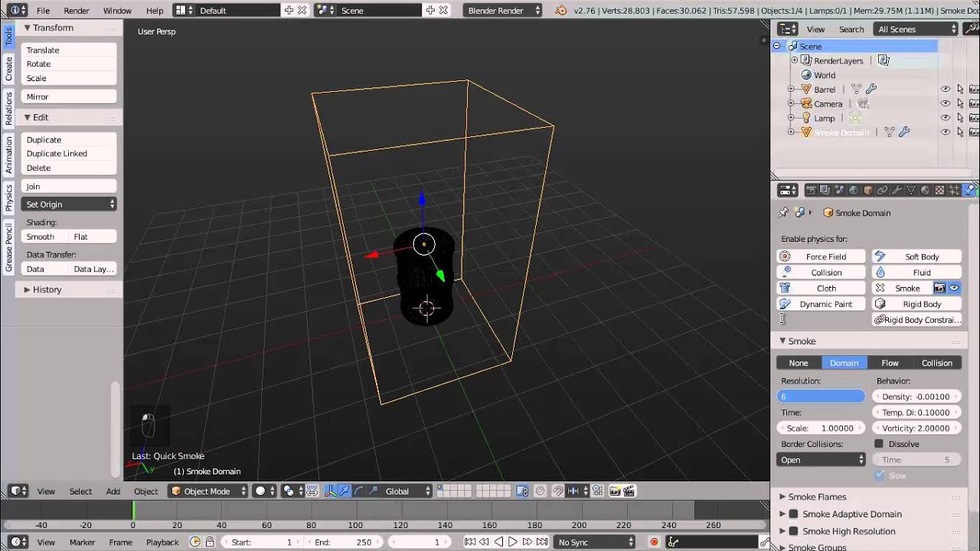Open the Set Origin dropdown
The width and height of the screenshot is (980, 551).
tap(69, 204)
